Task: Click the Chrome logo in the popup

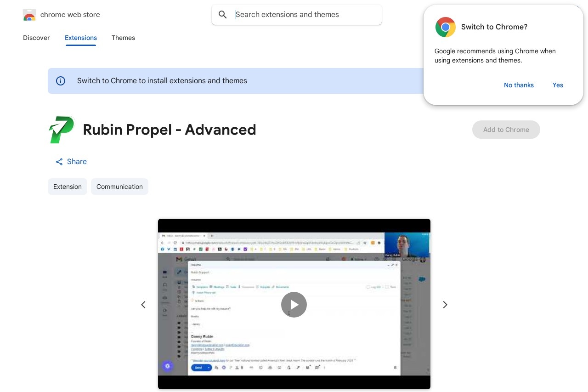Action: 446,27
